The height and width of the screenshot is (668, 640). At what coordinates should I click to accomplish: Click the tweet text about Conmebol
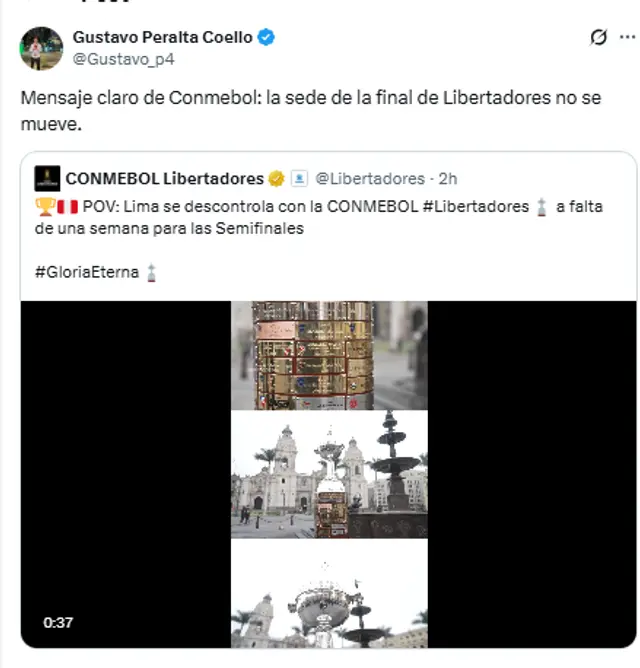coord(311,111)
